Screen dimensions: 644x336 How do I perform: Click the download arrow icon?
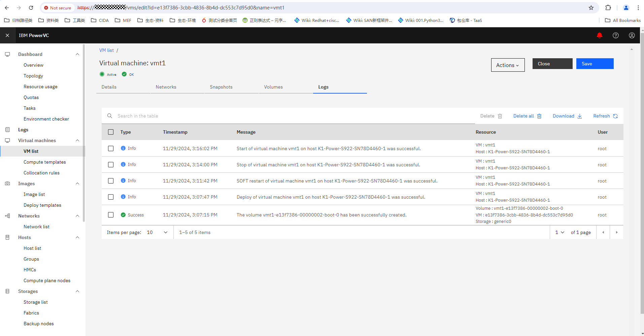[x=580, y=116]
